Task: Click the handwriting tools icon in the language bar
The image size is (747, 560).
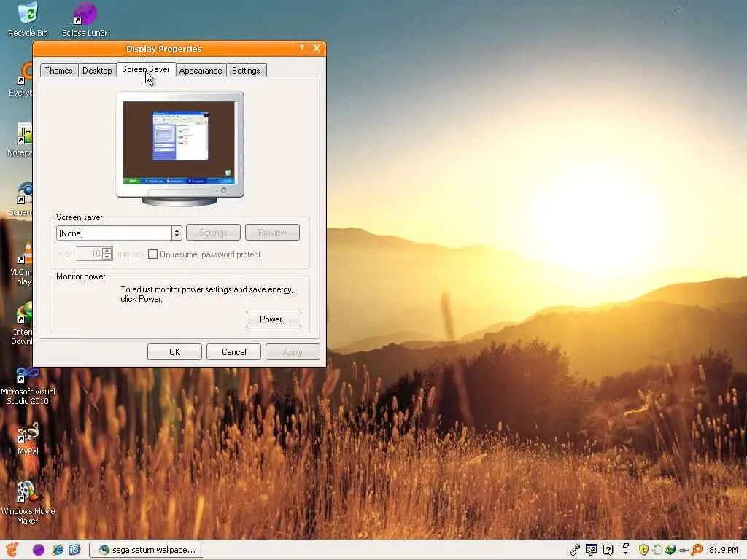Action: [591, 550]
